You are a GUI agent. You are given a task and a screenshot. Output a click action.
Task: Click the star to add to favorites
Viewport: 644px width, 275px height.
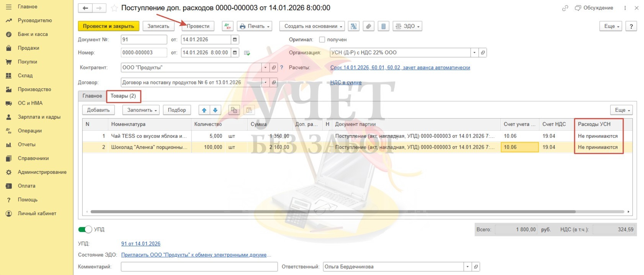coord(114,8)
